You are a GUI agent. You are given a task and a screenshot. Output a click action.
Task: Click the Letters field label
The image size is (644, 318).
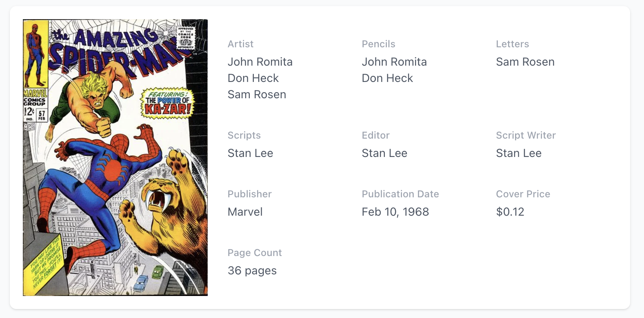512,44
